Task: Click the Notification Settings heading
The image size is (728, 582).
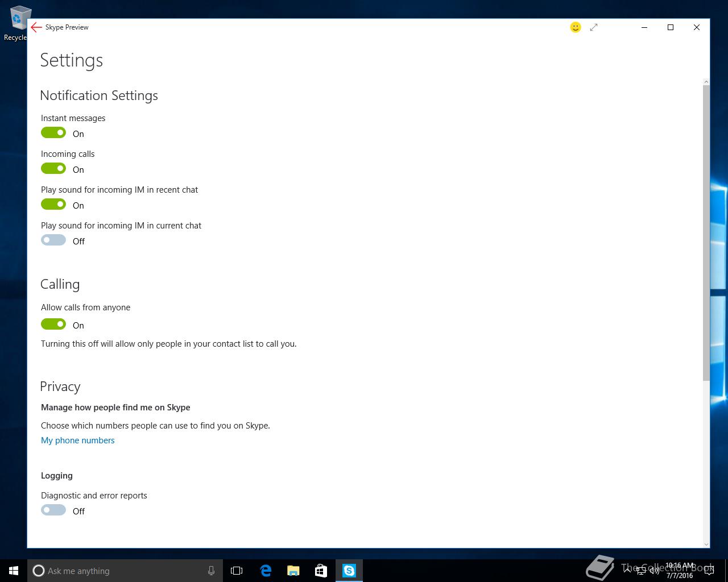Action: 99,95
